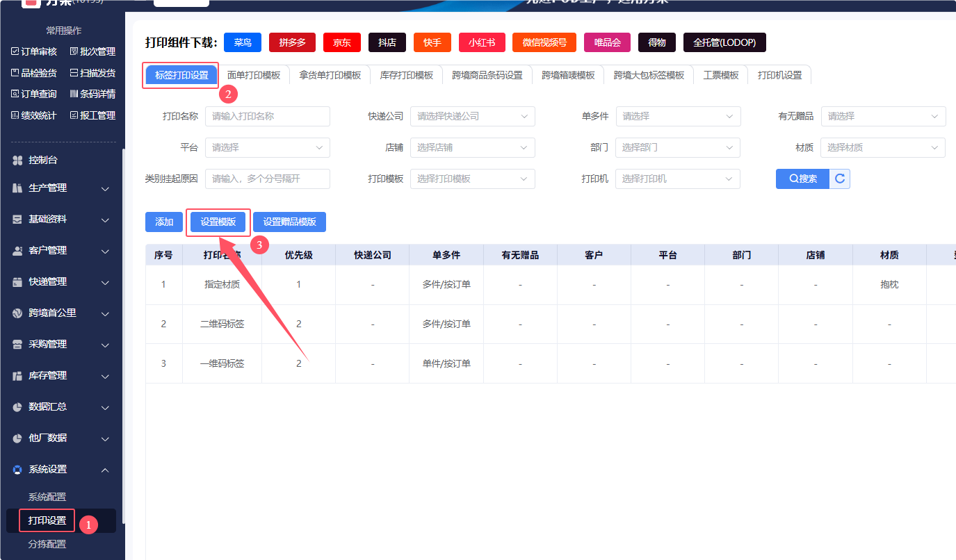Click the 系统设置 sidebar icon
The height and width of the screenshot is (560, 956).
[18, 470]
